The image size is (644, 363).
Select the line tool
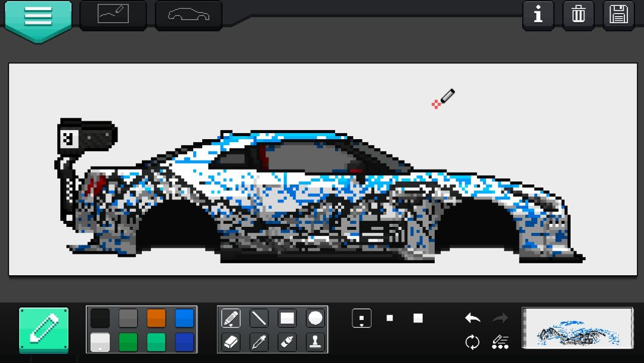pyautogui.click(x=259, y=318)
